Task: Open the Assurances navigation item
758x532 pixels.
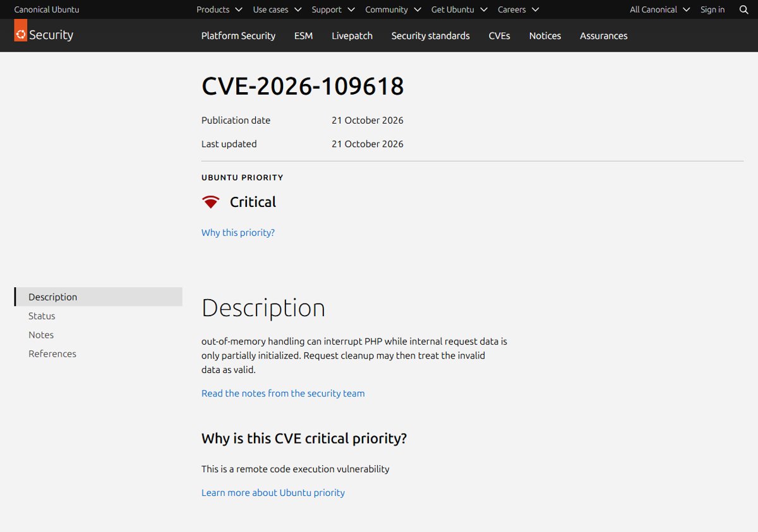Action: pos(603,35)
